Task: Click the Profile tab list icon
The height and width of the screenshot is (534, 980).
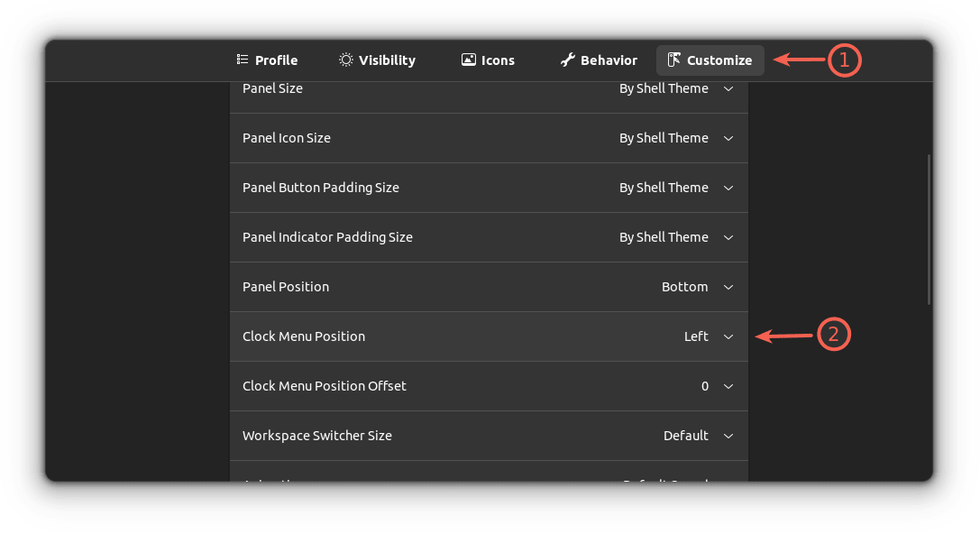Action: [243, 60]
